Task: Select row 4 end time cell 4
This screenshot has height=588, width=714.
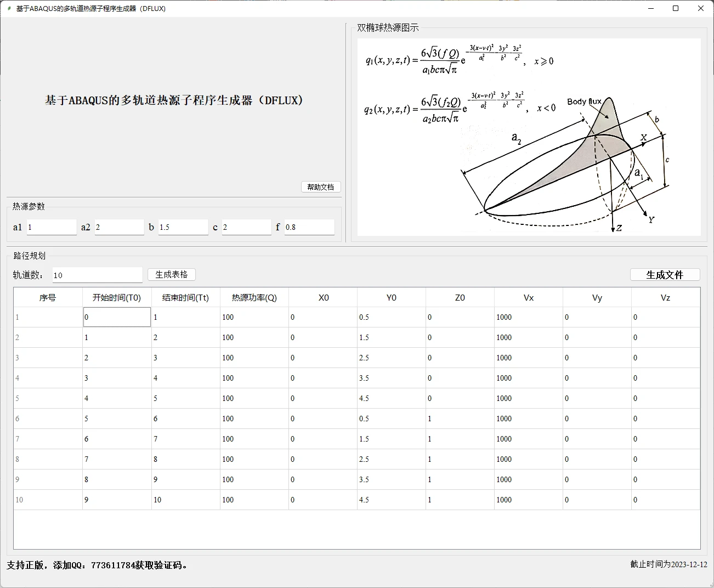Action: click(185, 378)
